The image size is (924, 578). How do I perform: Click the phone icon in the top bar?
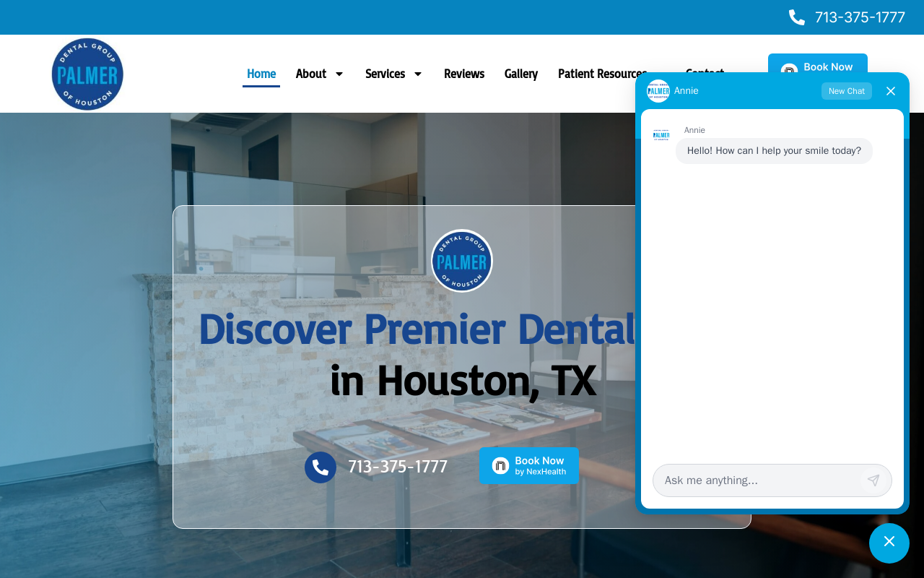(797, 17)
